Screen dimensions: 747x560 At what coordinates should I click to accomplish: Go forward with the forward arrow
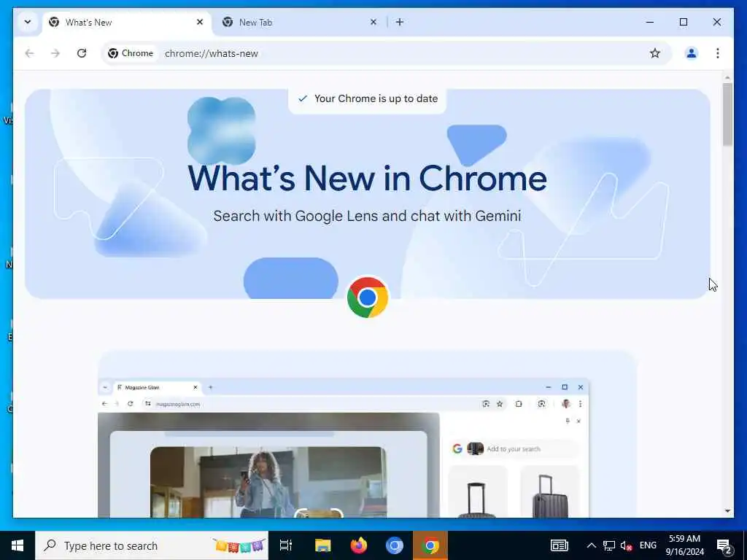(55, 53)
